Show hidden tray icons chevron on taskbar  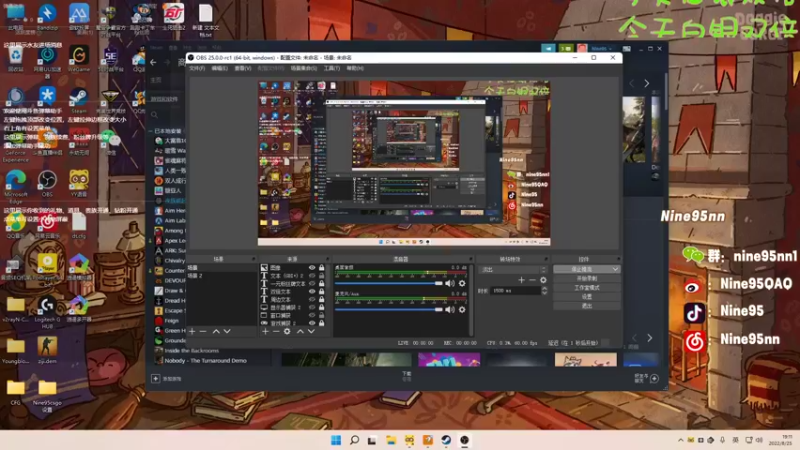point(681,440)
